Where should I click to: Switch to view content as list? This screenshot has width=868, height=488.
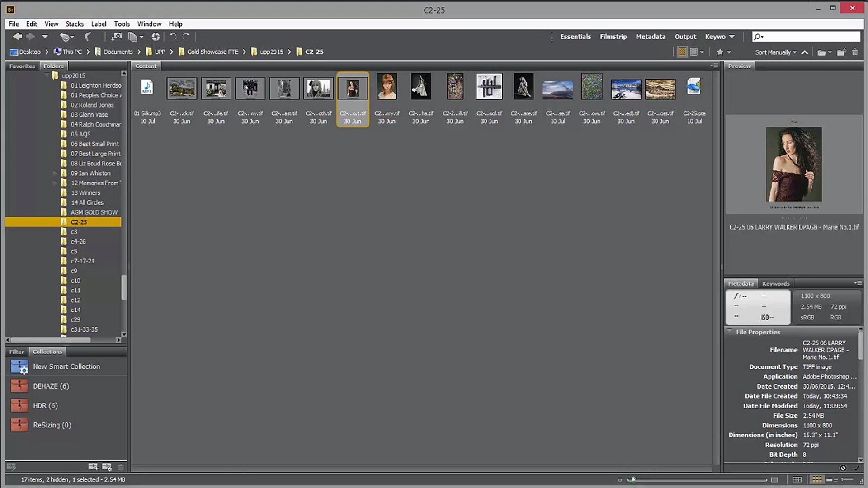coord(848,479)
